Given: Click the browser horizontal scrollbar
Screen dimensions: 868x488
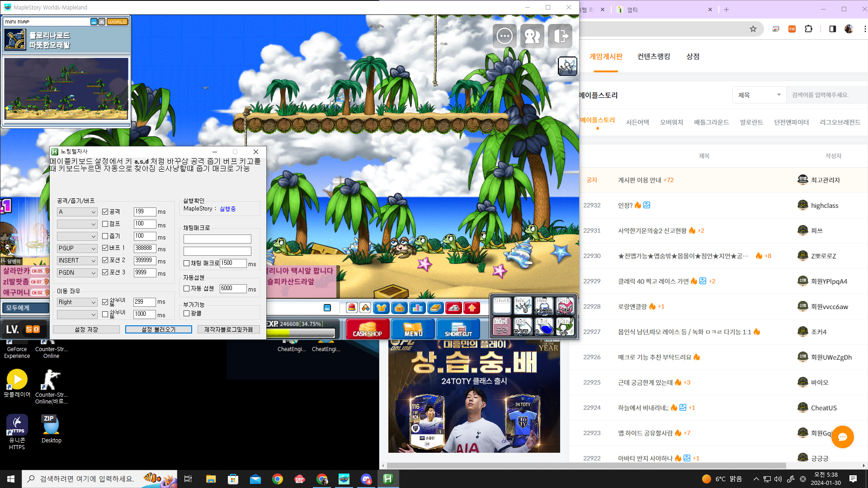Looking at the screenshot, I should pyautogui.click(x=586, y=465).
